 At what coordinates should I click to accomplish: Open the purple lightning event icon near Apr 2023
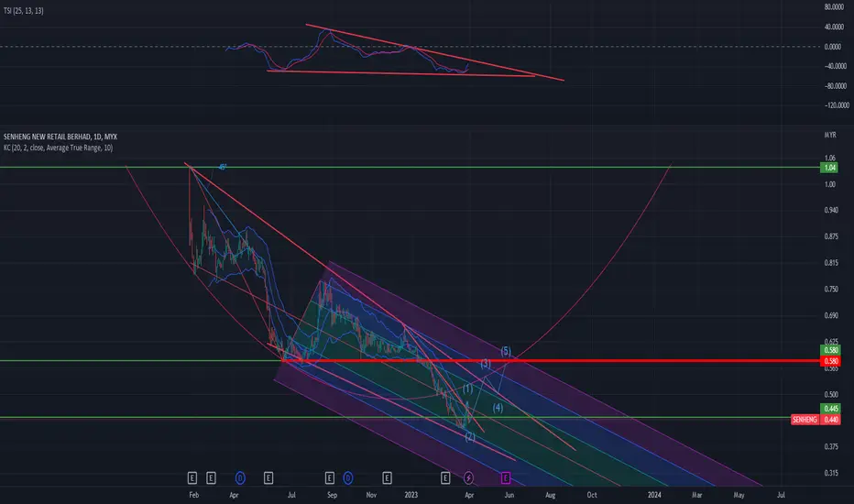(468, 477)
